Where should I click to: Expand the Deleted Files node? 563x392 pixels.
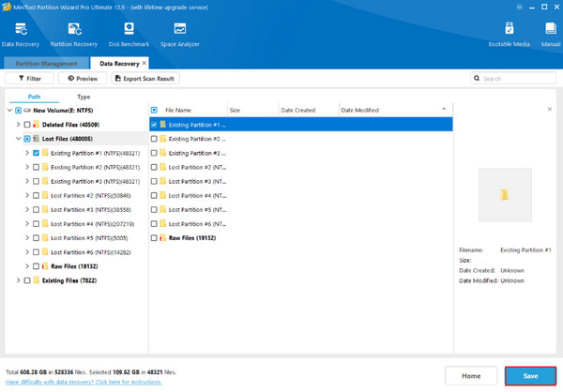pyautogui.click(x=19, y=125)
